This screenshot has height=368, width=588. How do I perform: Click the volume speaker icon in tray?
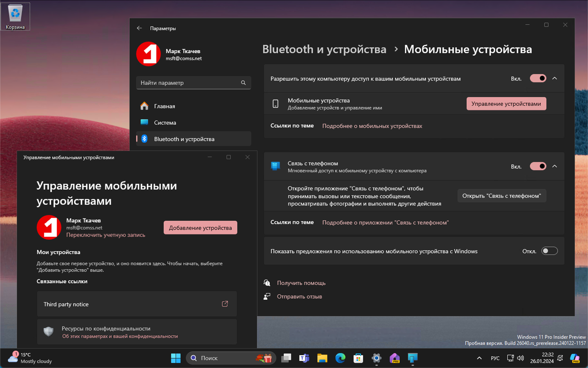pos(520,358)
